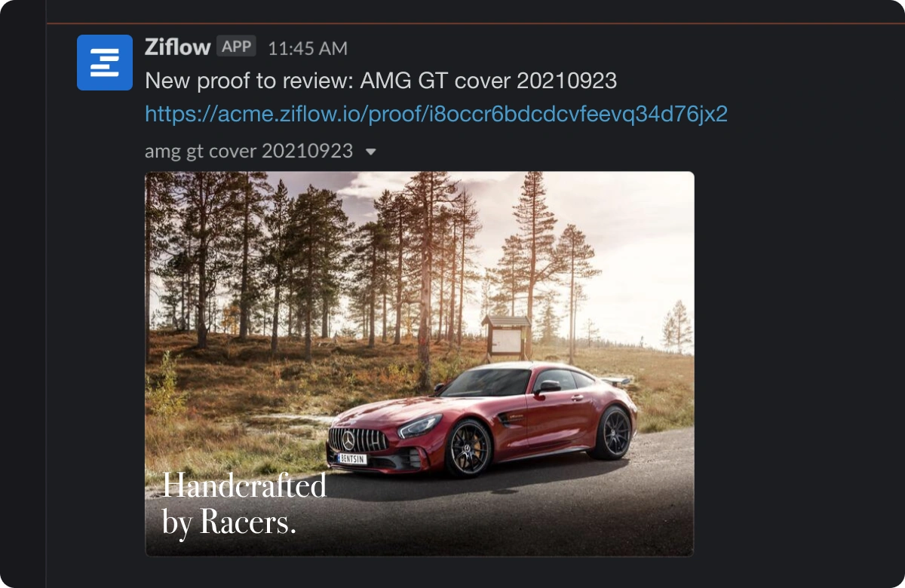Image resolution: width=905 pixels, height=588 pixels.
Task: Open the Ziflow sender name profile
Action: [x=177, y=47]
